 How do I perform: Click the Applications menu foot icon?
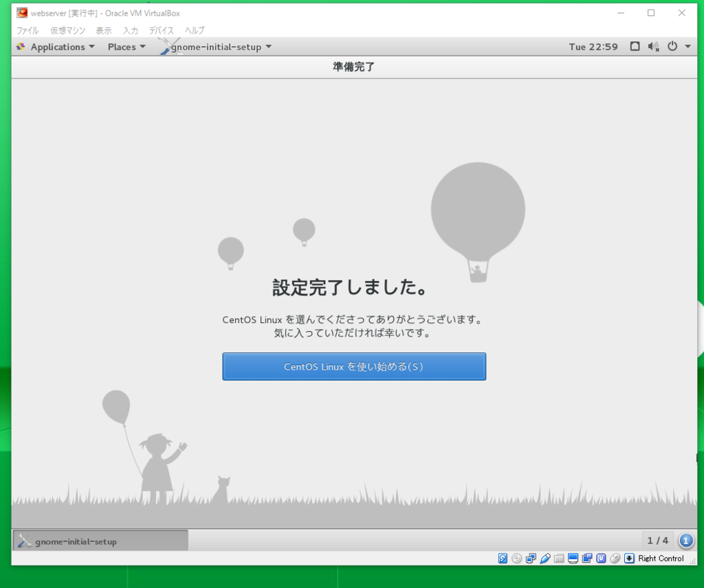click(21, 47)
